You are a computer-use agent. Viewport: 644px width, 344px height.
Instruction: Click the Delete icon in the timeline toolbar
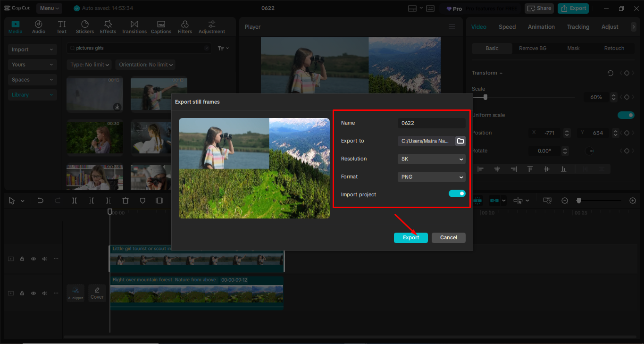click(x=125, y=201)
